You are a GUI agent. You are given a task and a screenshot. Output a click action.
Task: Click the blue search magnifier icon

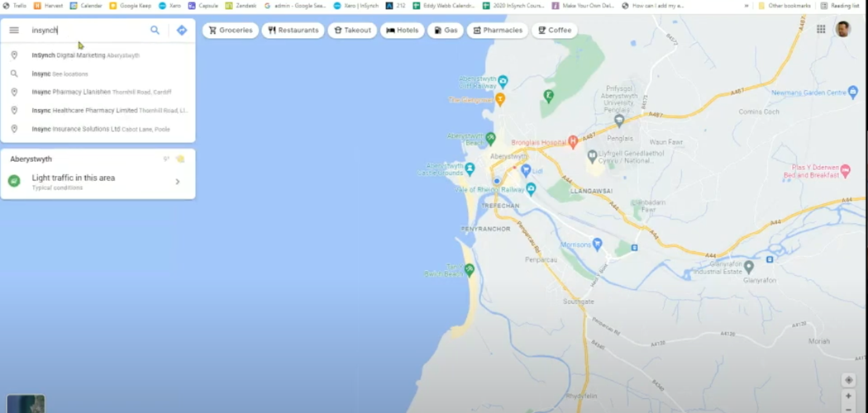click(155, 31)
